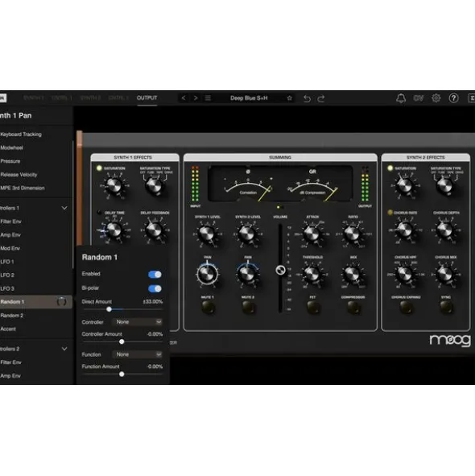Image resolution: width=475 pixels, height=476 pixels.
Task: Collapse the Controllers 1 section chevron
Action: [64, 208]
